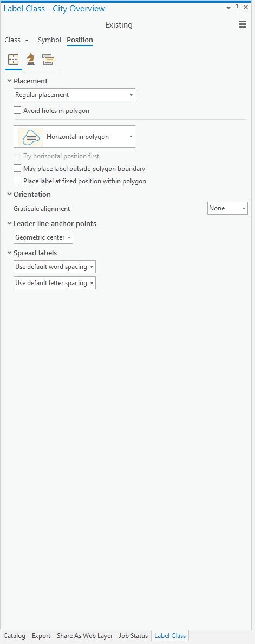The height and width of the screenshot is (644, 255).
Task: Open the Regular placement dropdown
Action: coord(74,95)
